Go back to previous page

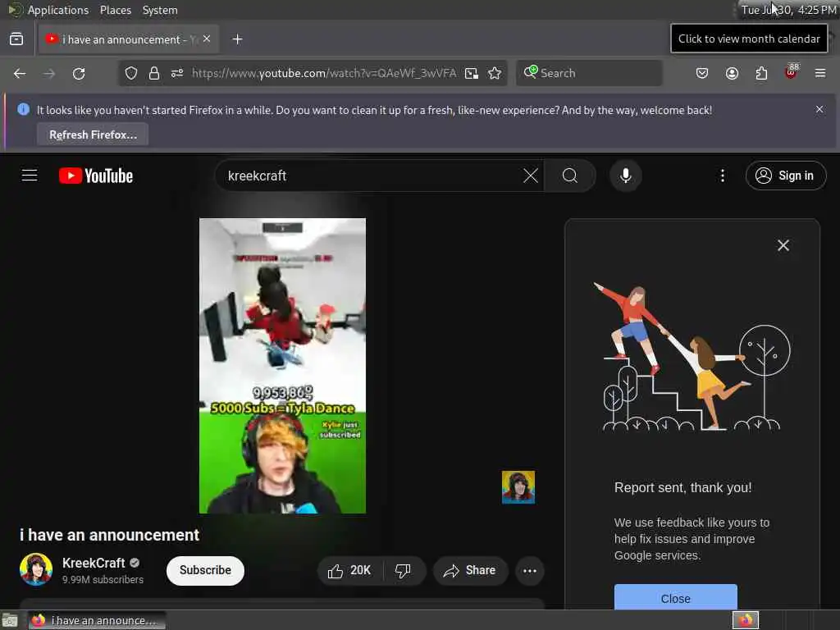[20, 73]
